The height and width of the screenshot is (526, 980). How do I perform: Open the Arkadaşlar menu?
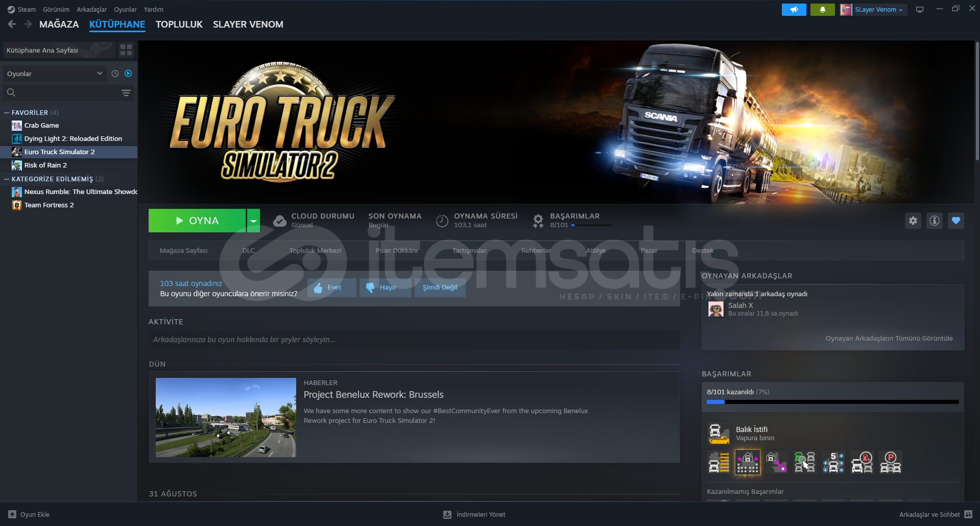pyautogui.click(x=92, y=9)
